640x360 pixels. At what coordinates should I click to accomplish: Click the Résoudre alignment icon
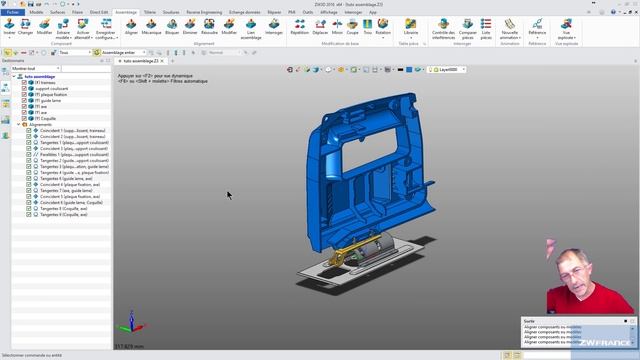coord(209,24)
